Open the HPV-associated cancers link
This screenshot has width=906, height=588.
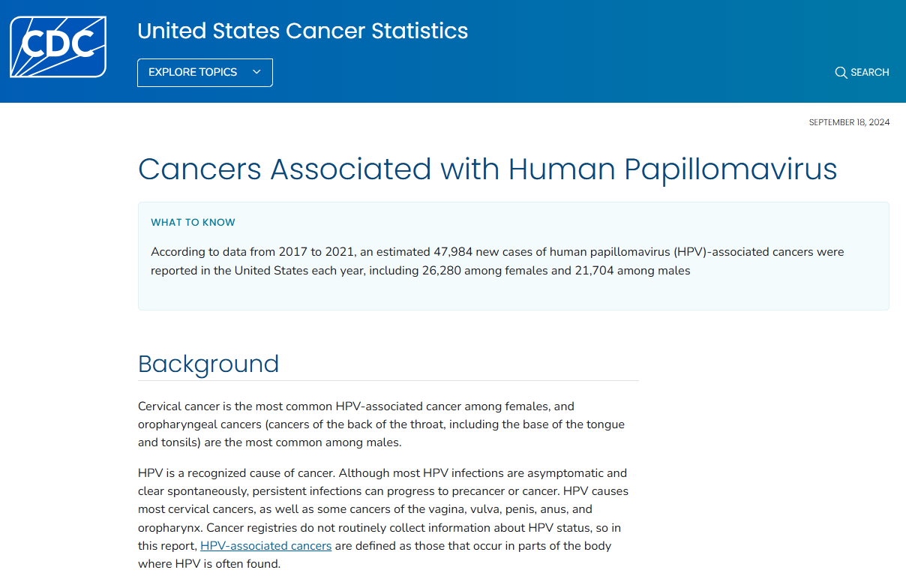265,545
